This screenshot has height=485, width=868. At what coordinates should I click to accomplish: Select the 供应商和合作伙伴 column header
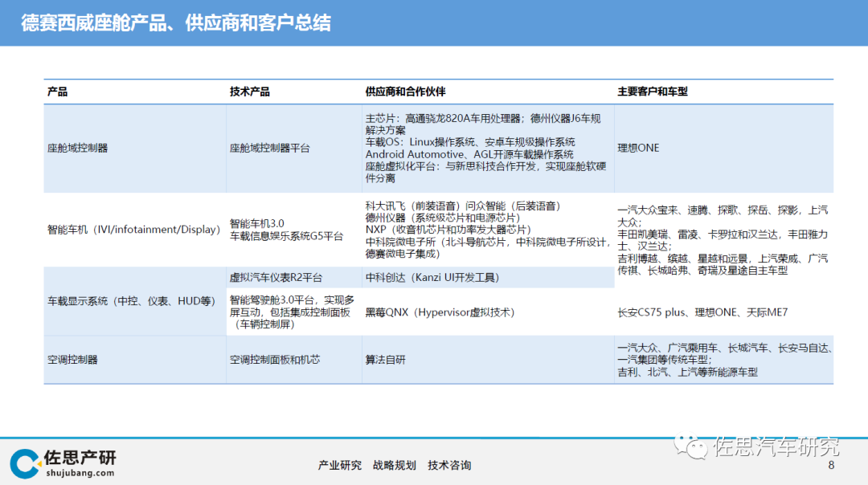pyautogui.click(x=405, y=92)
